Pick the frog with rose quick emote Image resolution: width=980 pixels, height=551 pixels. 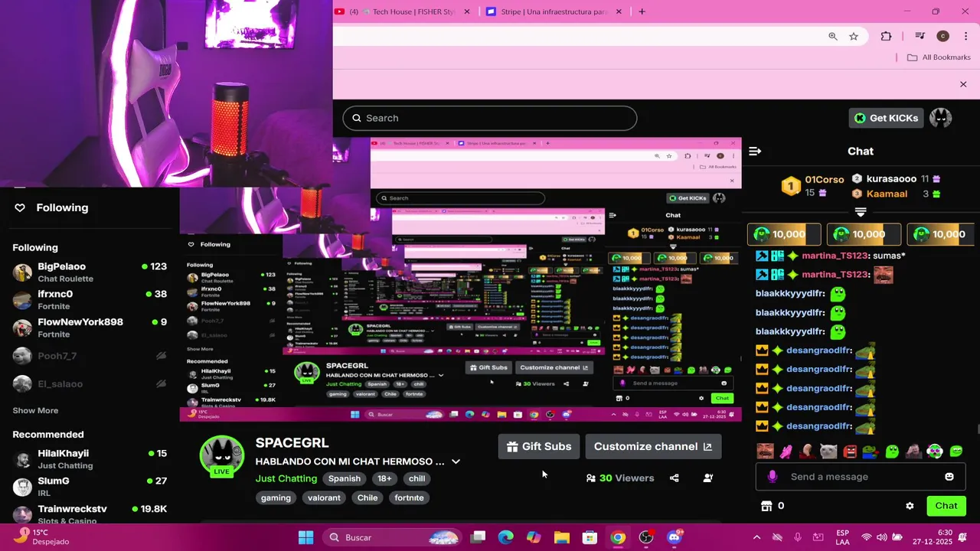tap(871, 452)
